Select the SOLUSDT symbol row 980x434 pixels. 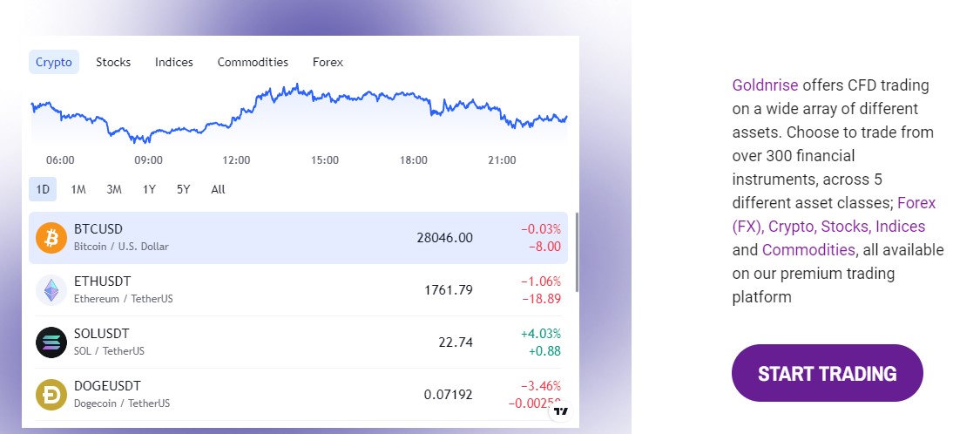pyautogui.click(x=298, y=342)
